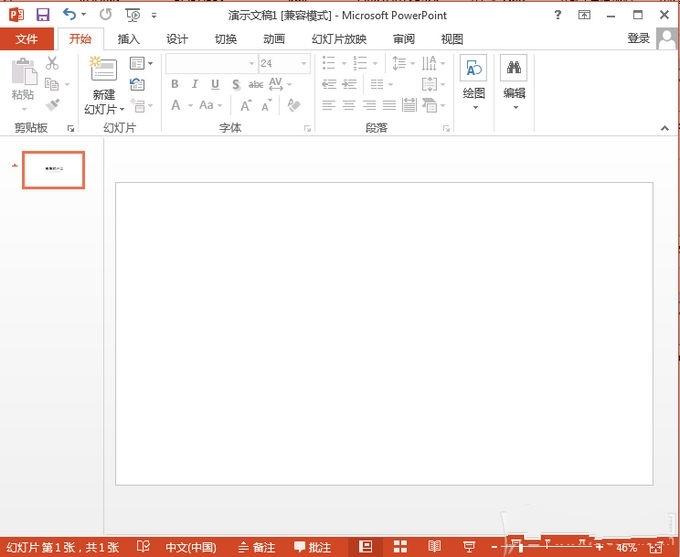Switch to reading view in status bar
The image size is (680, 557).
pyautogui.click(x=434, y=547)
